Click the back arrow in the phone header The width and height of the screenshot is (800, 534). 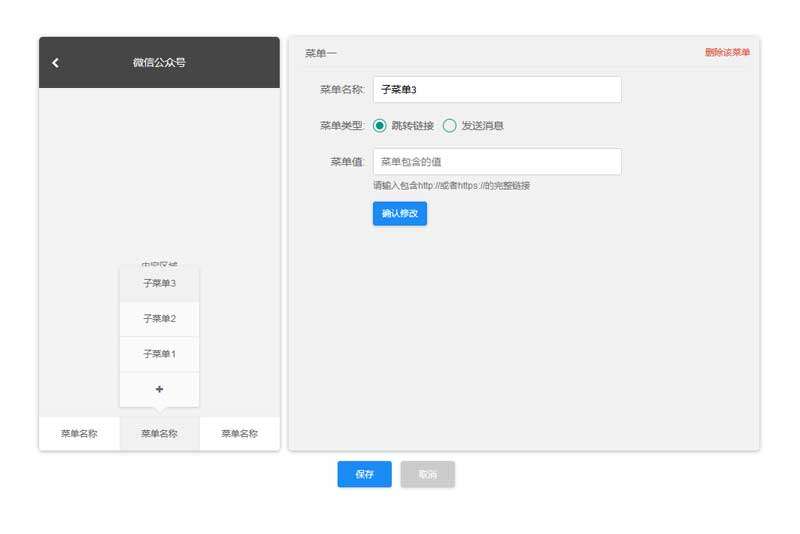click(x=55, y=63)
